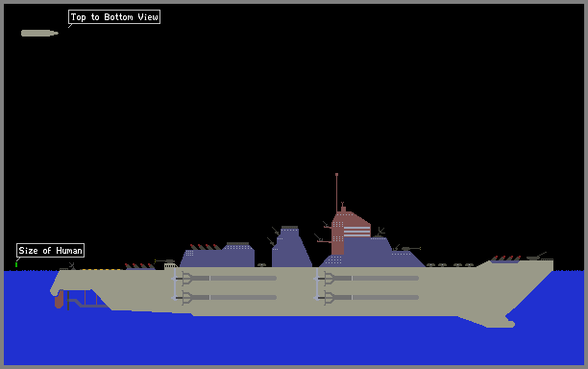Viewport: 588px width, 369px height.
Task: Select the bow gun turret at far right
Action: click(537, 257)
